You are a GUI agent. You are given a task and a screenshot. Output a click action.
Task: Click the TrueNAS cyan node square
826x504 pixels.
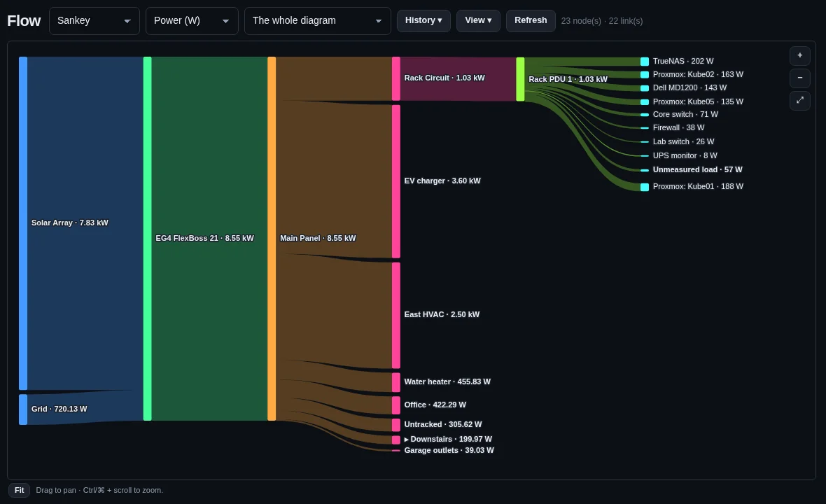coord(644,62)
